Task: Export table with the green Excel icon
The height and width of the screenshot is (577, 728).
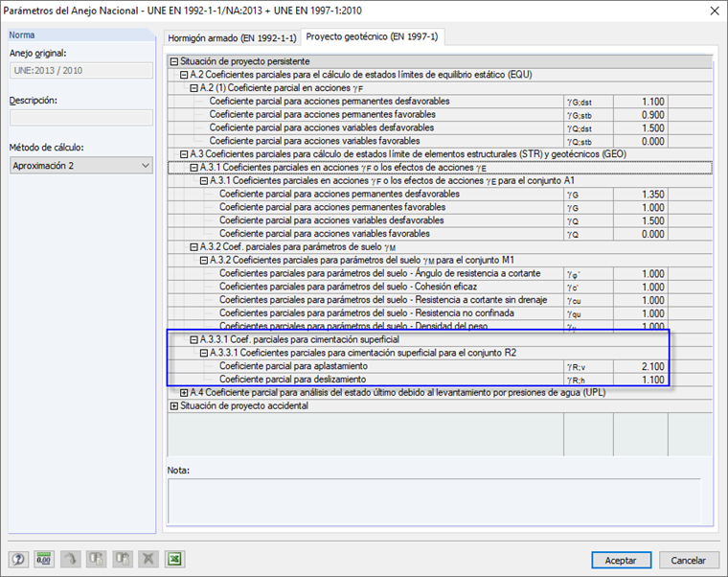Action: click(175, 559)
